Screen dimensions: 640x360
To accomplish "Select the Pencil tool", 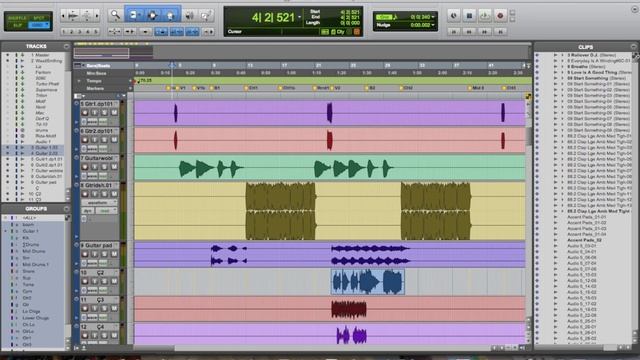I will click(x=207, y=16).
